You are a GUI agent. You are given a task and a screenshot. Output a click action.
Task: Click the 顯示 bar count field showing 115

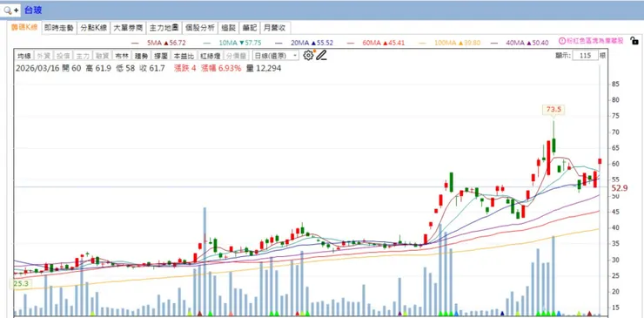tap(585, 56)
